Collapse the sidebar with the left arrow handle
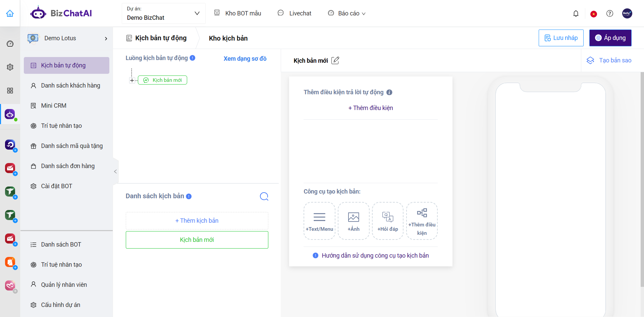This screenshot has height=317, width=644. point(115,171)
